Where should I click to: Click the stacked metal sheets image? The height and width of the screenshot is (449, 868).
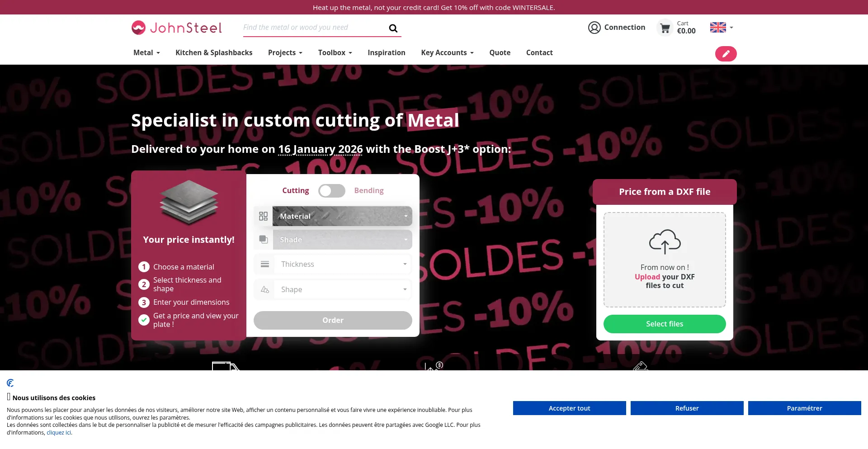tap(189, 202)
